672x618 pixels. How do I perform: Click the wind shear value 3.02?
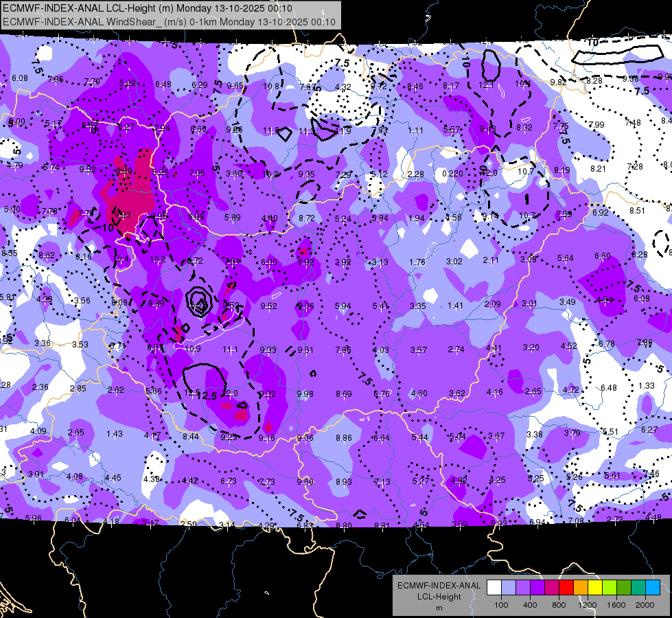tap(454, 261)
